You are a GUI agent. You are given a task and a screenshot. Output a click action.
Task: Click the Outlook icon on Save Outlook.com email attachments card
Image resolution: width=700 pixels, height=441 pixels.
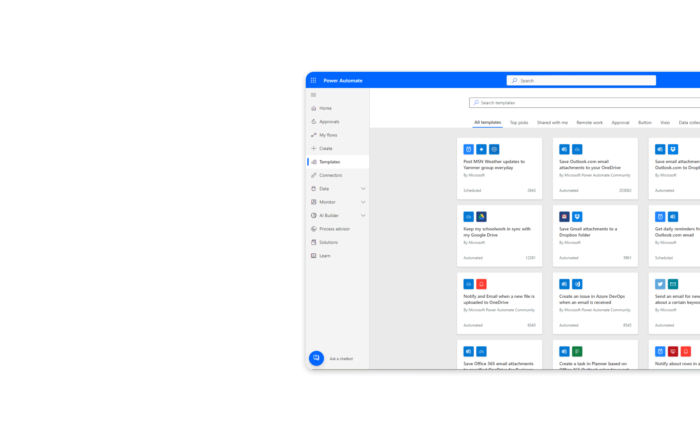click(x=564, y=150)
